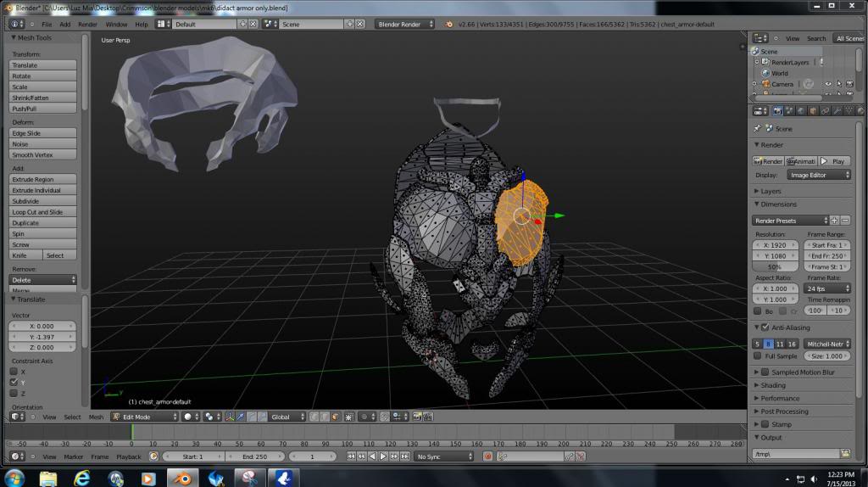Viewport: 868px width, 487px height.
Task: Toggle Camera selectability arrow in outliner
Action: tap(839, 84)
